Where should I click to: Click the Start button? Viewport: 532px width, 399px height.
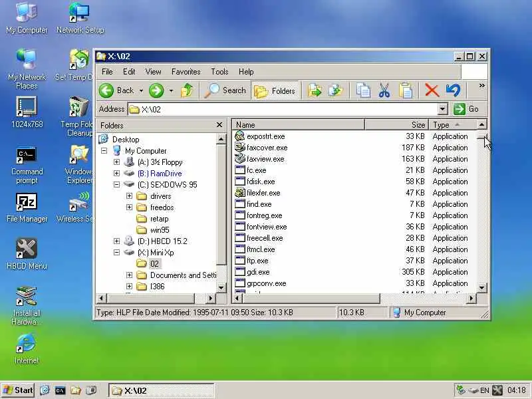point(18,390)
